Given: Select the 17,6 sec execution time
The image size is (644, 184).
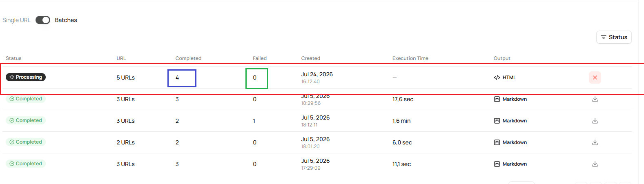Looking at the screenshot, I should [x=403, y=99].
